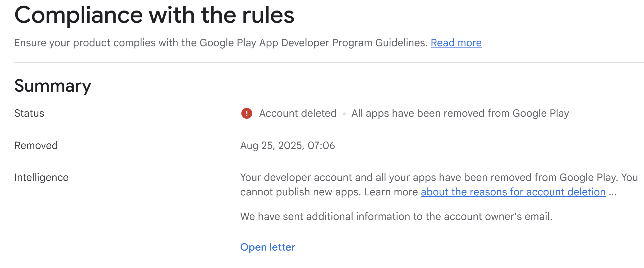Click the Status row label
Viewport: 644px width, 268px height.
pos(29,113)
